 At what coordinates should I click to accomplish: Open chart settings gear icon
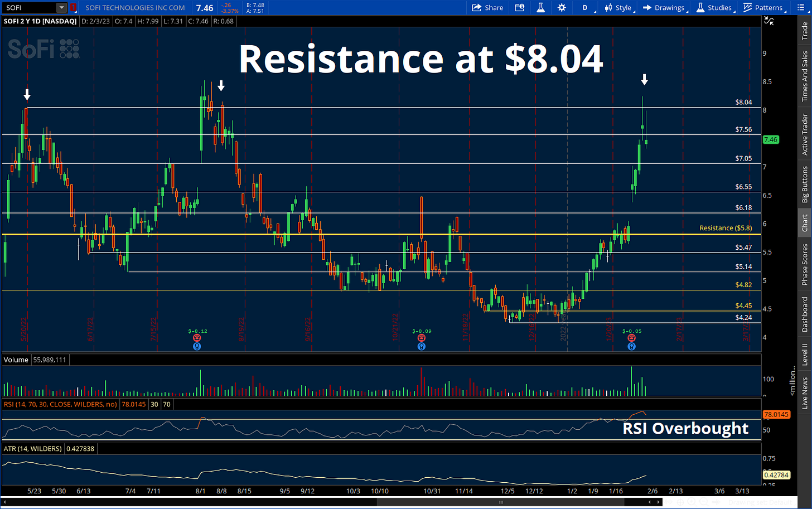562,8
